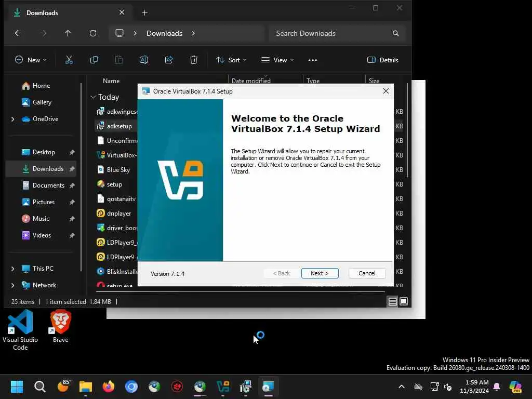
Task: Open VirtualBox icon in the taskbar
Action: (223, 387)
